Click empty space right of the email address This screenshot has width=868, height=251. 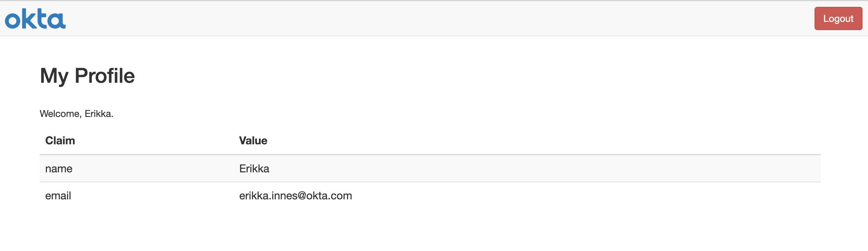point(548,196)
